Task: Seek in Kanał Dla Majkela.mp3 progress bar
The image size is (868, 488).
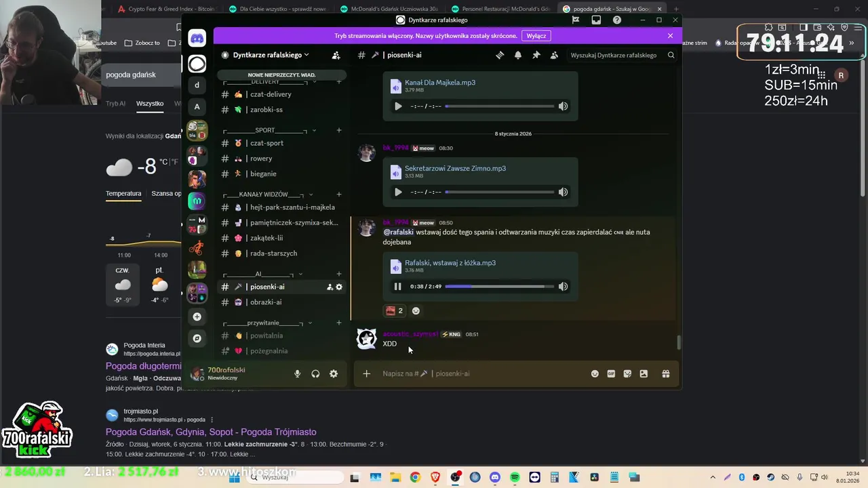Action: click(x=499, y=106)
